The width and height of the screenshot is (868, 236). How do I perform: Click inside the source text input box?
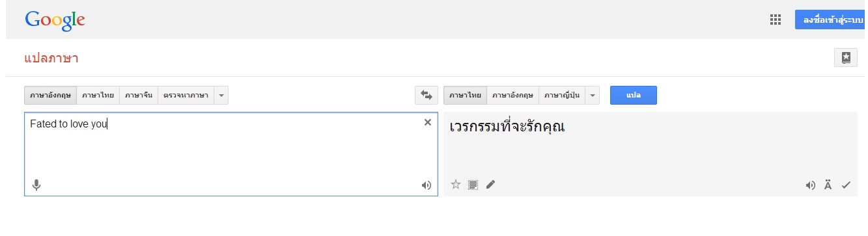point(231,154)
